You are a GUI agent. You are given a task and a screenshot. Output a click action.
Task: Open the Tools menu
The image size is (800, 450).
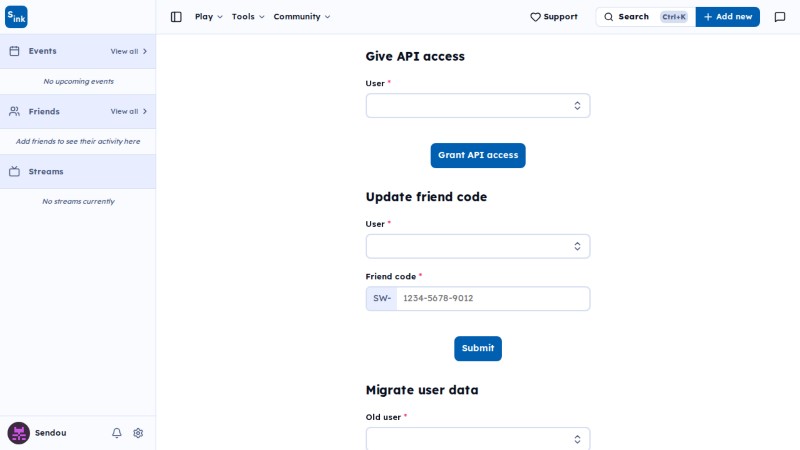point(248,17)
